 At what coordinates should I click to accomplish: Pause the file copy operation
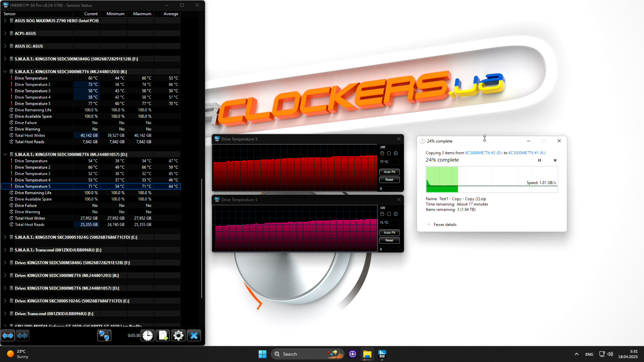[539, 160]
